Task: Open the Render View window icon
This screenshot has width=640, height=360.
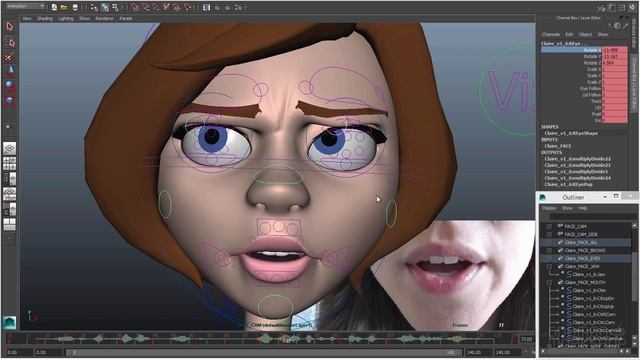Action: pyautogui.click(x=207, y=7)
